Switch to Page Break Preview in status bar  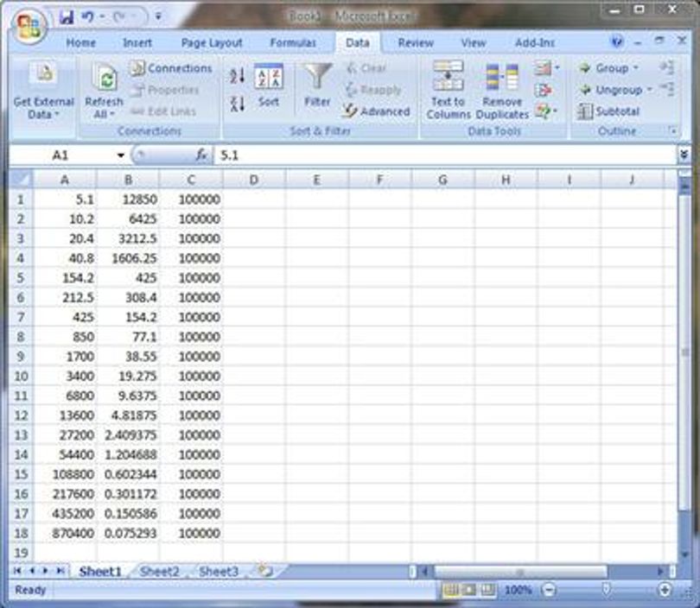[488, 590]
